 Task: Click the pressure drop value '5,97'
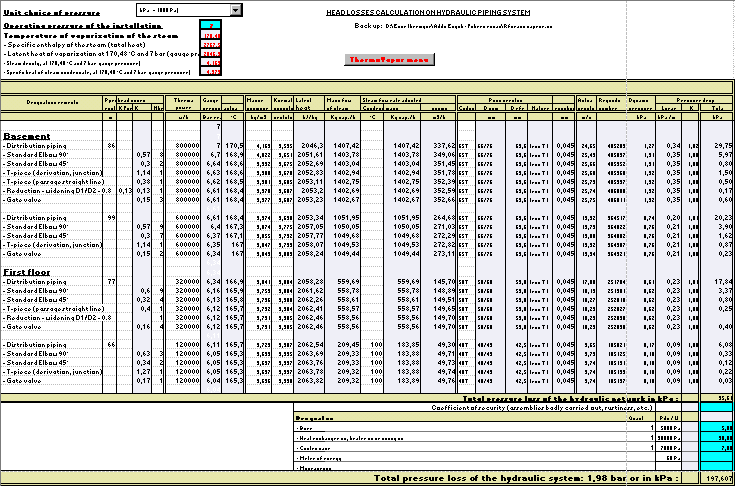[x=726, y=155]
